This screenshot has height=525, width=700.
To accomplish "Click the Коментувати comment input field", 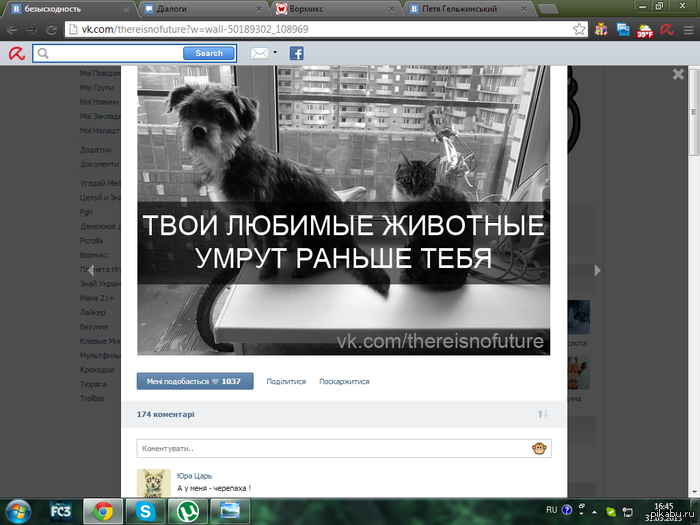I will [344, 449].
